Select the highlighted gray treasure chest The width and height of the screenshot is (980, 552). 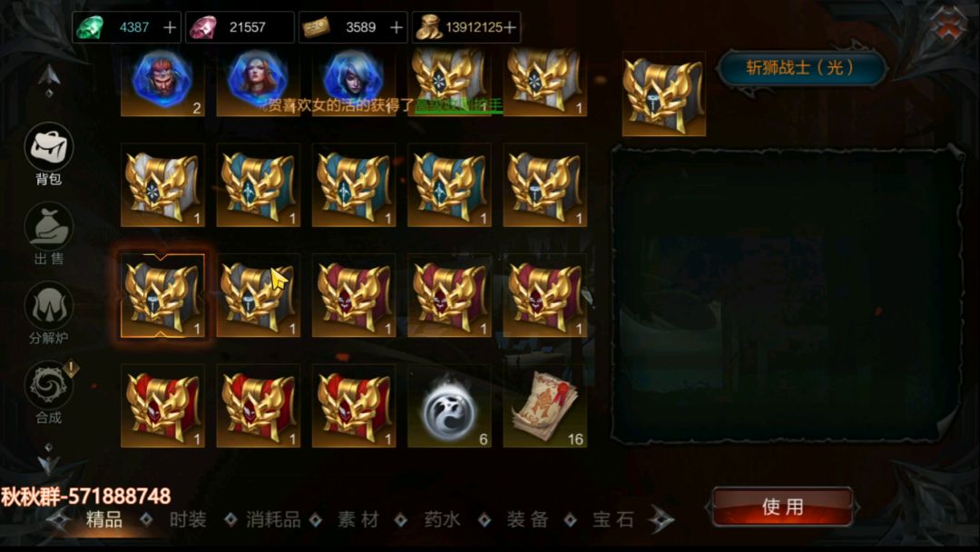point(162,296)
